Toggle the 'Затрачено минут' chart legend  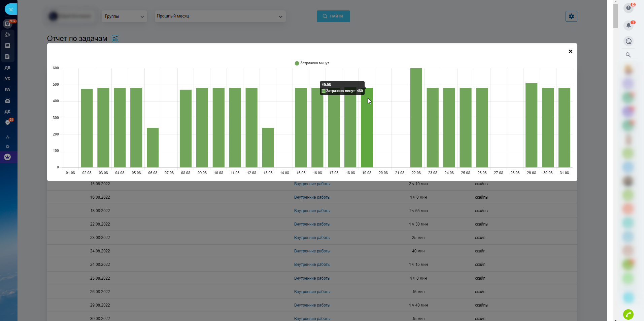pyautogui.click(x=312, y=63)
